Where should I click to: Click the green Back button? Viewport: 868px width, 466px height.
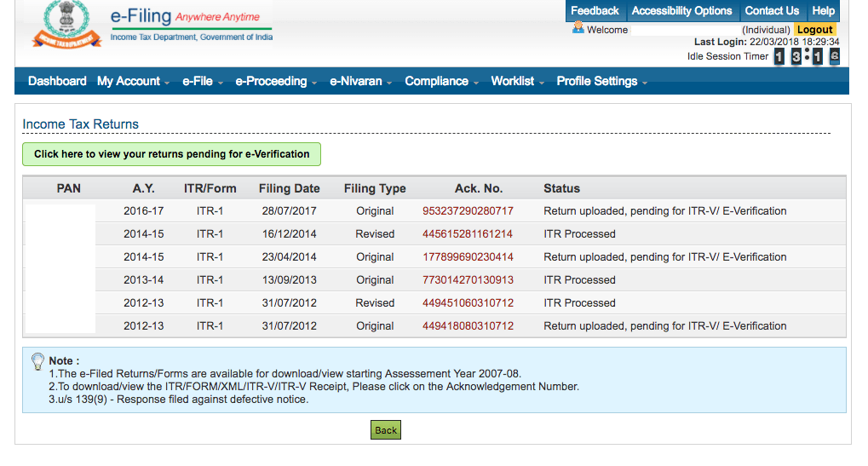pos(386,430)
